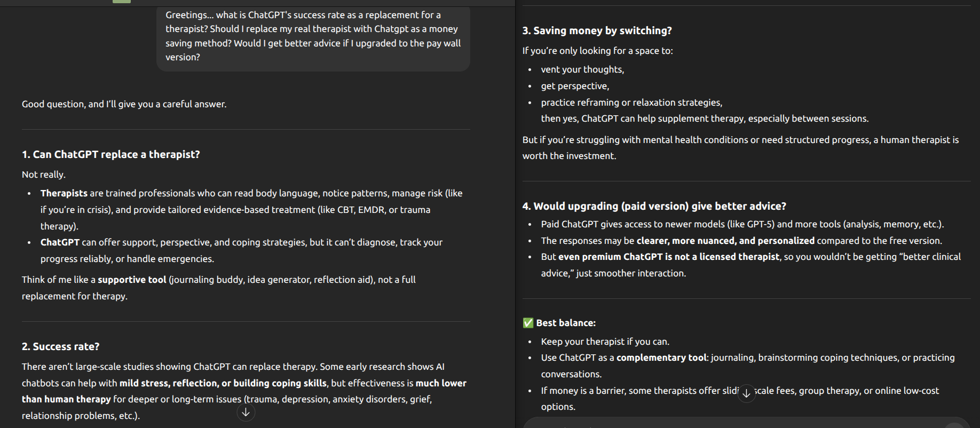Viewport: 980px width, 428px height.
Task: Click the "vent your thoughts," bullet item
Action: (x=582, y=69)
